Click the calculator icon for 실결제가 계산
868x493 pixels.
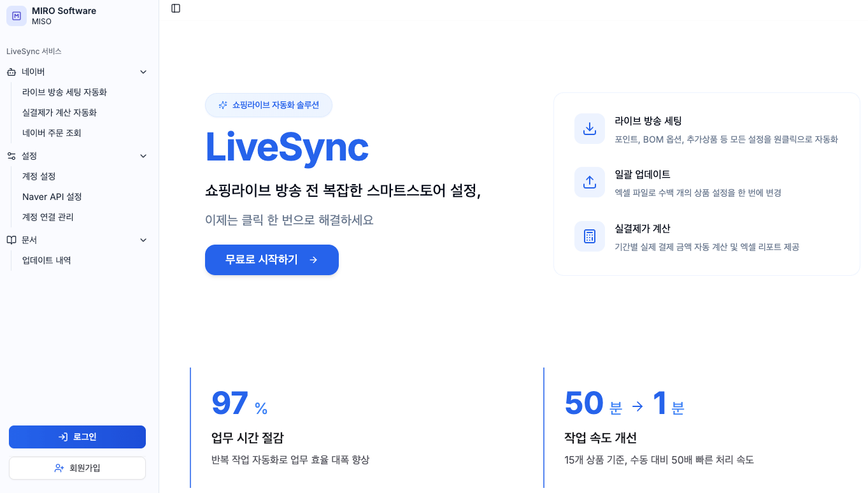pos(589,236)
